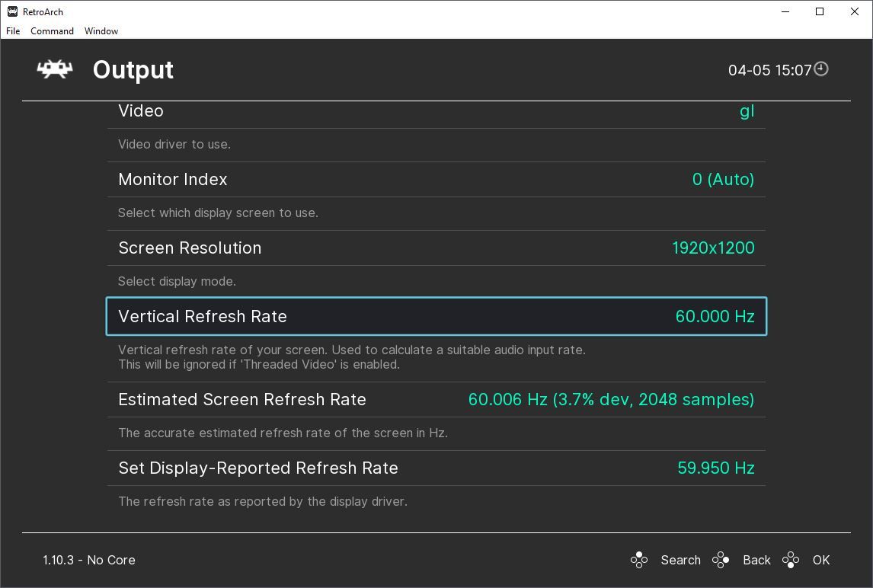
Task: Open the Monitor Index option
Action: (436, 180)
